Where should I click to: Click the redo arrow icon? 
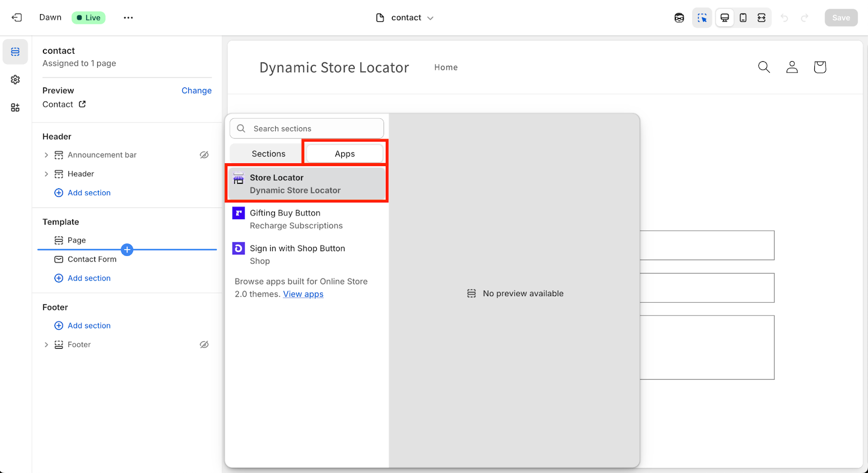tap(805, 18)
